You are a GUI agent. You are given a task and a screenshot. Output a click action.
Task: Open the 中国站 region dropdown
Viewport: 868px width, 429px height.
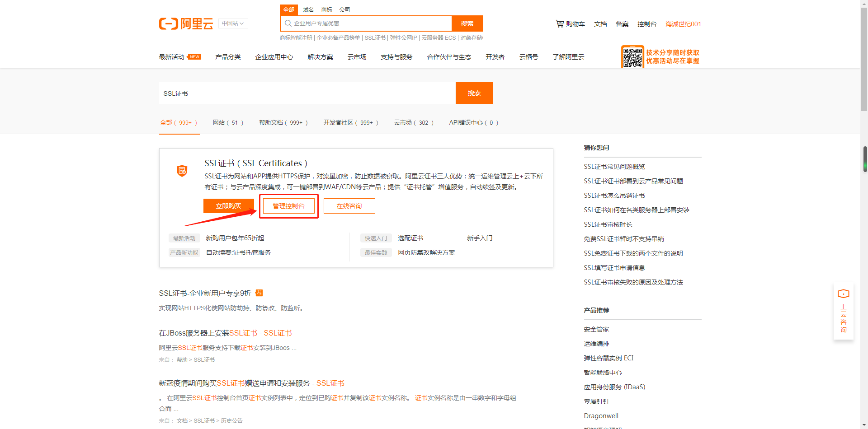pos(233,23)
